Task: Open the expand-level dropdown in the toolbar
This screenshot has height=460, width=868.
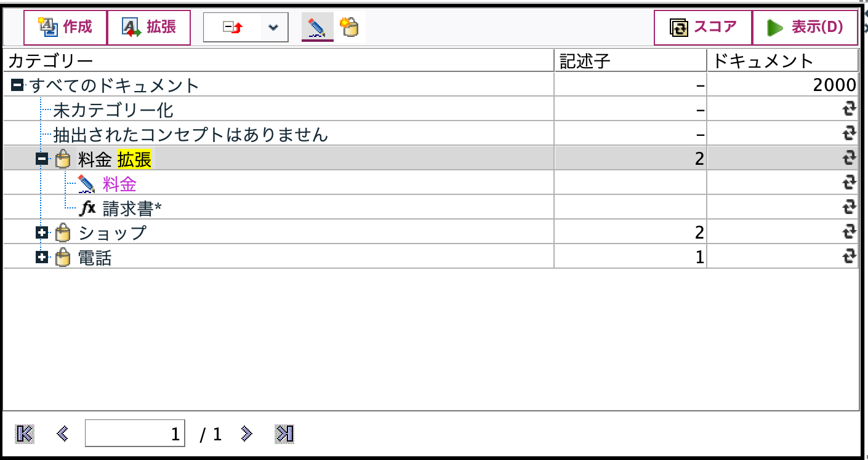Action: coord(273,26)
